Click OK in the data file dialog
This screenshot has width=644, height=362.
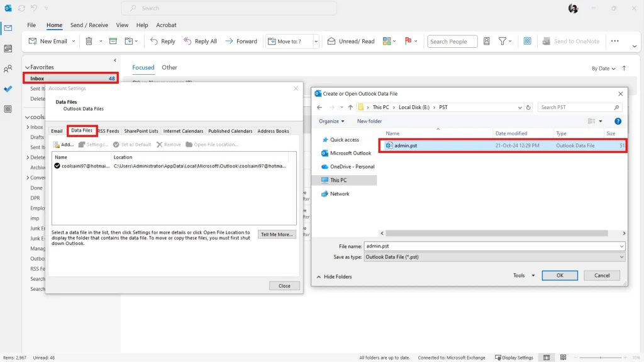[560, 276]
